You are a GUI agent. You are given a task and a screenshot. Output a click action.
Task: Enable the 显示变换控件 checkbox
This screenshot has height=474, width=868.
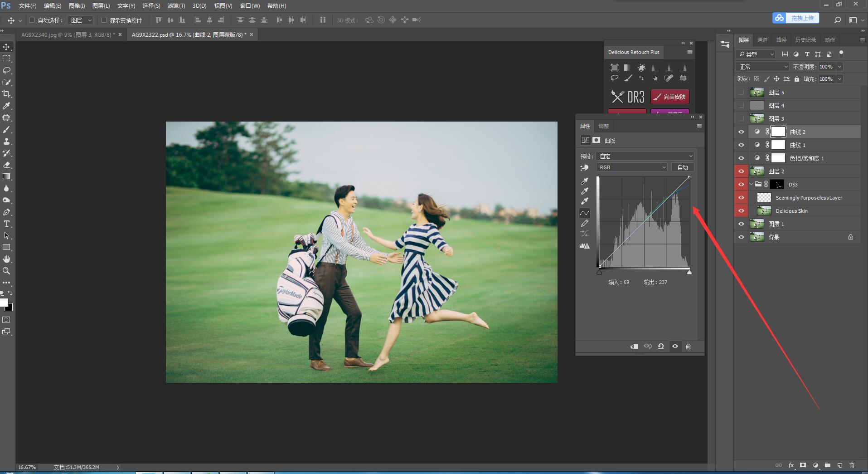(104, 20)
